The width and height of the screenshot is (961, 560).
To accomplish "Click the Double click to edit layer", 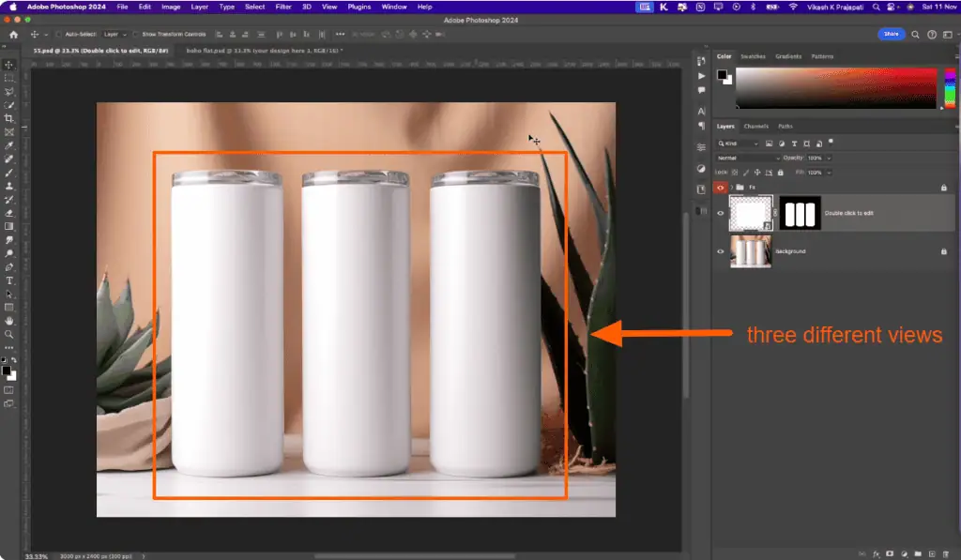I will coord(849,213).
